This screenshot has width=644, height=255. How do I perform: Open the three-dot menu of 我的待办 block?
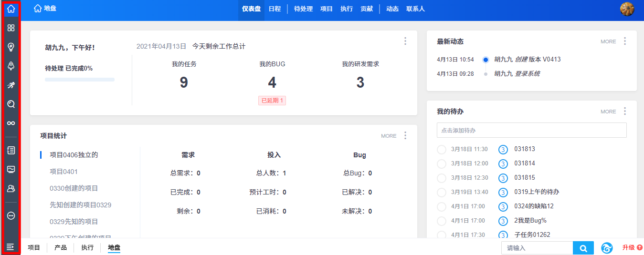625,111
